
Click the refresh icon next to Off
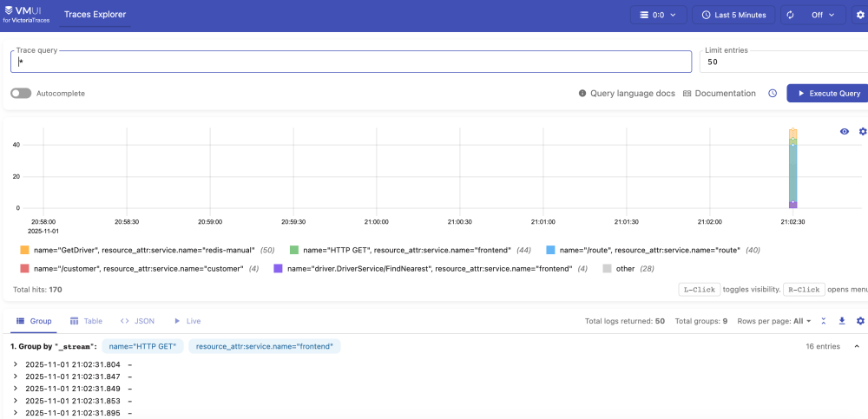(790, 16)
